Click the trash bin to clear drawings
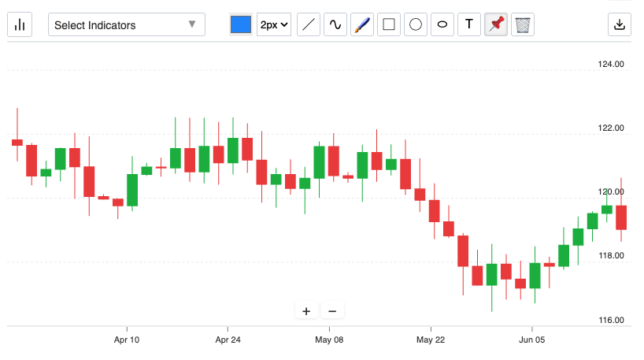 pyautogui.click(x=523, y=24)
